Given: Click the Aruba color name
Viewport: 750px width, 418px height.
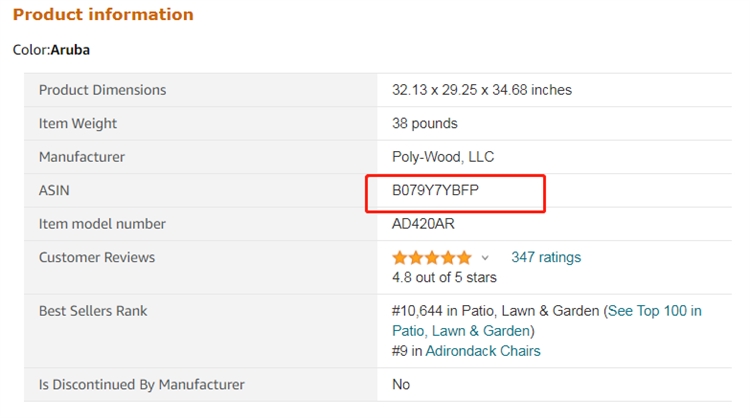Looking at the screenshot, I should [x=70, y=49].
